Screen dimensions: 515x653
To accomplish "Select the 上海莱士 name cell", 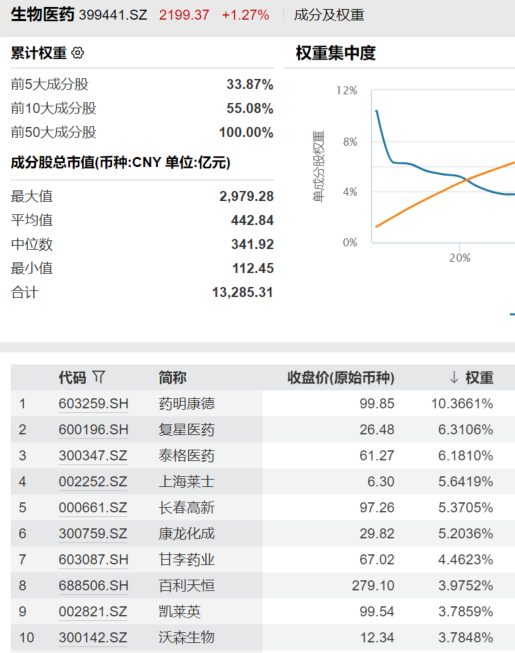I will tap(187, 481).
